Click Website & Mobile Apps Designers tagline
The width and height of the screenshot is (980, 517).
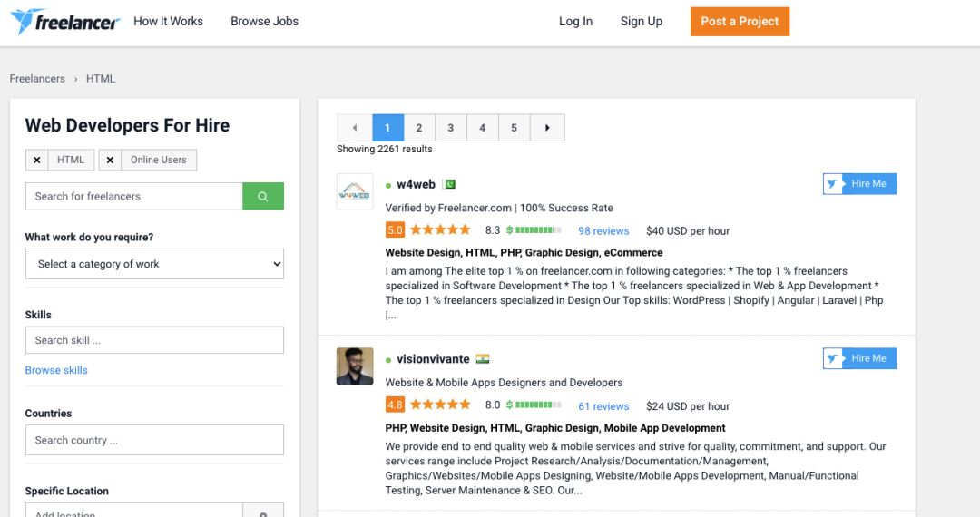[504, 383]
